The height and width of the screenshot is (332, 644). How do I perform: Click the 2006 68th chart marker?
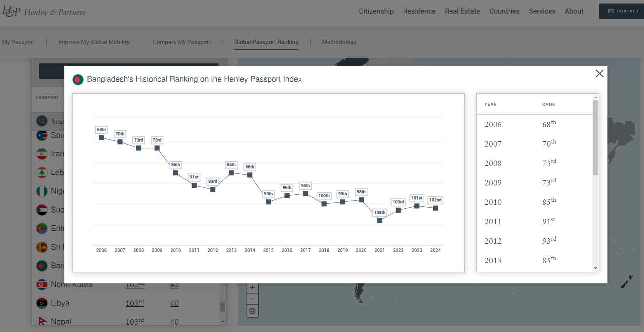tap(101, 138)
